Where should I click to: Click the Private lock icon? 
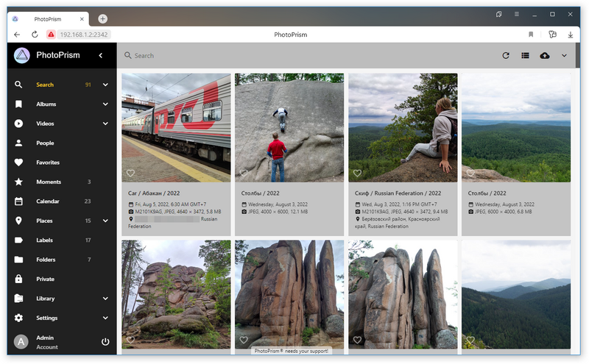coord(18,279)
